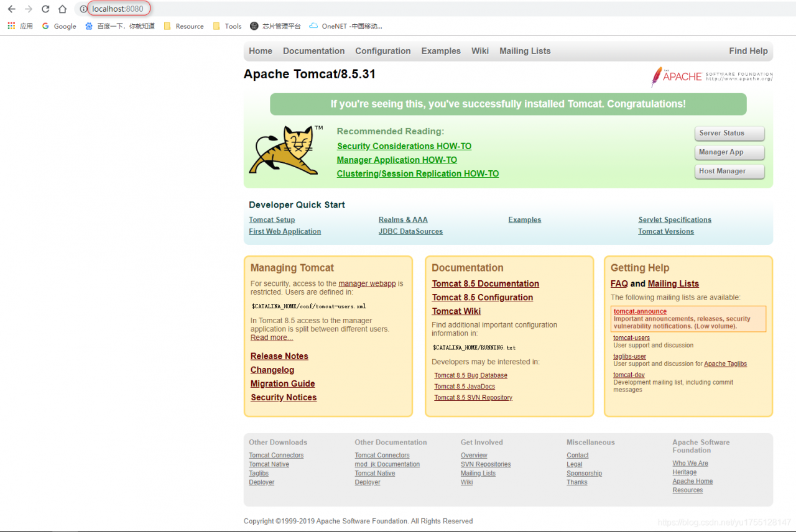796x532 pixels.
Task: Open the Tomcat Setup quick start link
Action: click(x=272, y=219)
